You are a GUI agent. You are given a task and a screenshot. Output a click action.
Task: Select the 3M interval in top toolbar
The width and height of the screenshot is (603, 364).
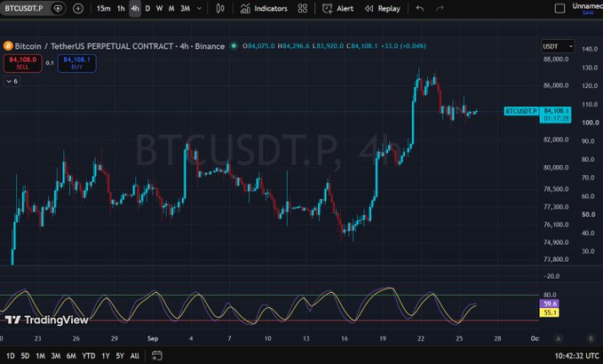[185, 9]
